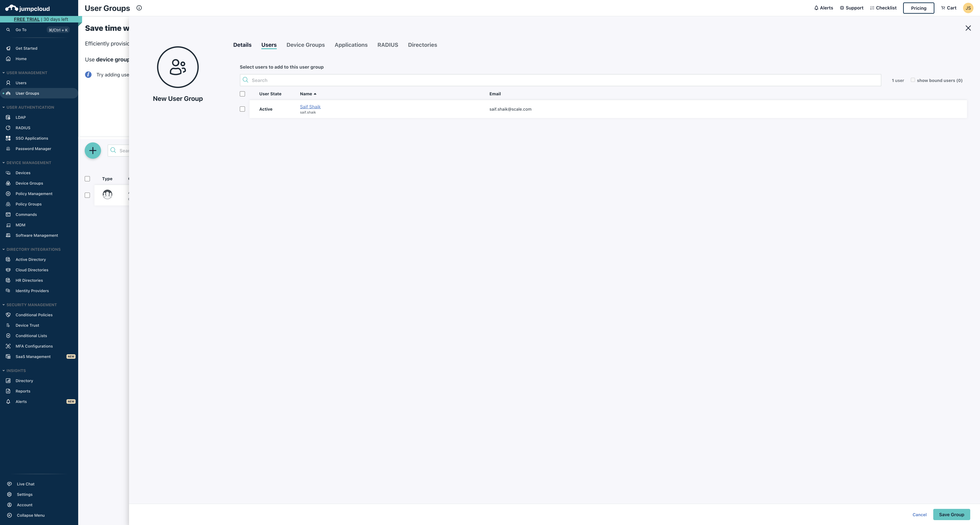Click the LDAP icon

point(8,117)
